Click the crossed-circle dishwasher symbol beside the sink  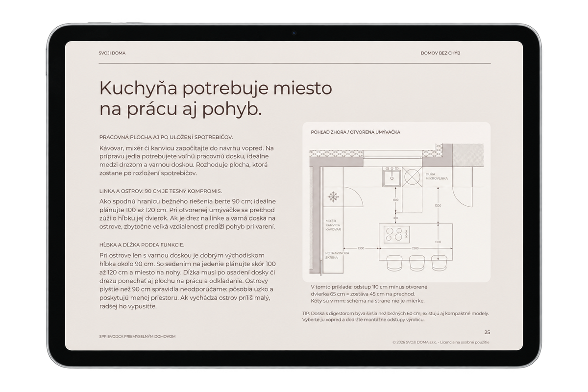coord(413,176)
